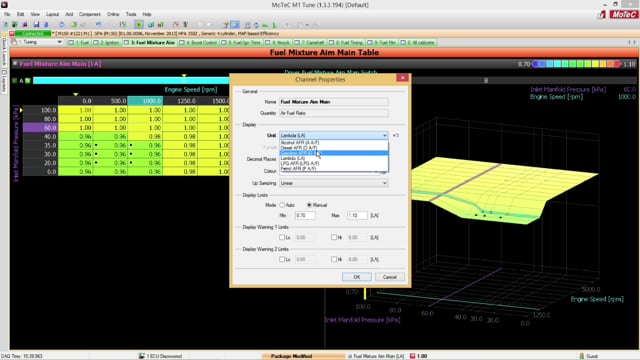
Task: Click OK in Channel Properties dialog
Action: 357,277
